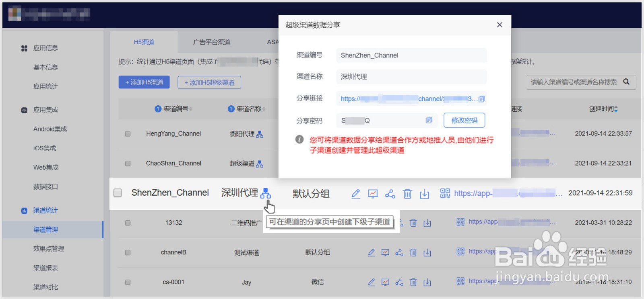Viewport: 644px width, 299px height.
Task: Open 效果点管理 in sidebar
Action: 49,249
